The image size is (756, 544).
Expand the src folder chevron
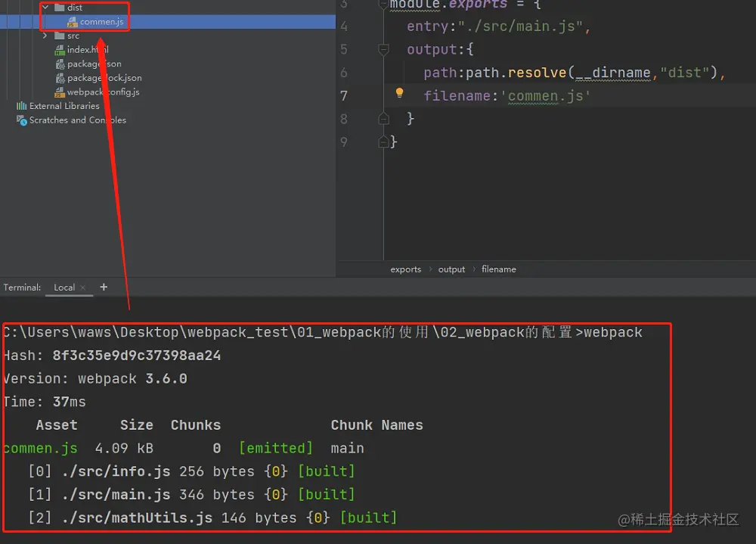point(45,36)
